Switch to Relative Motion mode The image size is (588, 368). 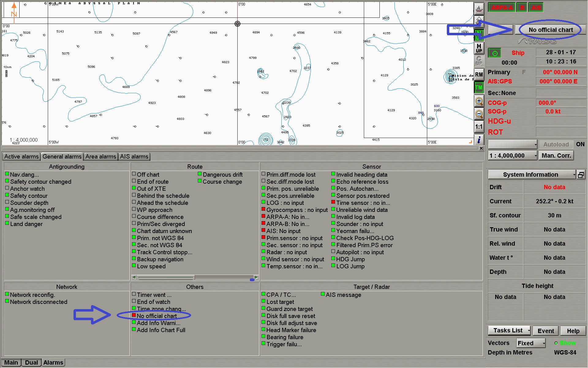(x=479, y=75)
